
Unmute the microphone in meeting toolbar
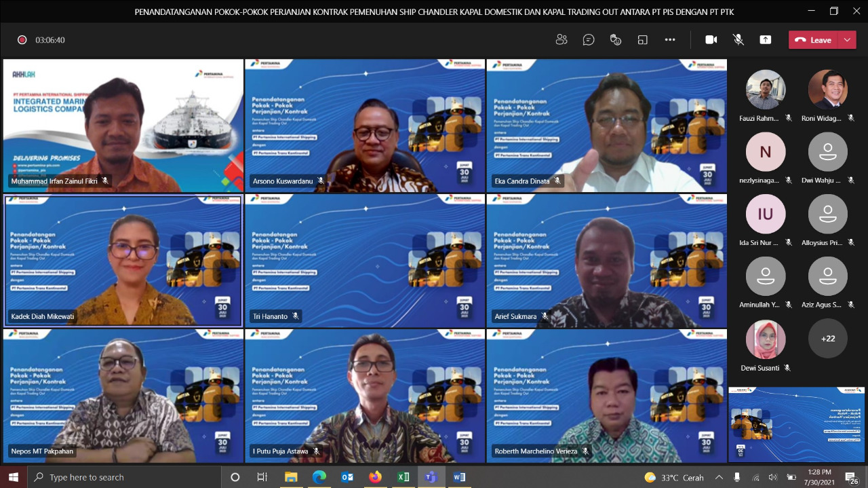pyautogui.click(x=738, y=40)
